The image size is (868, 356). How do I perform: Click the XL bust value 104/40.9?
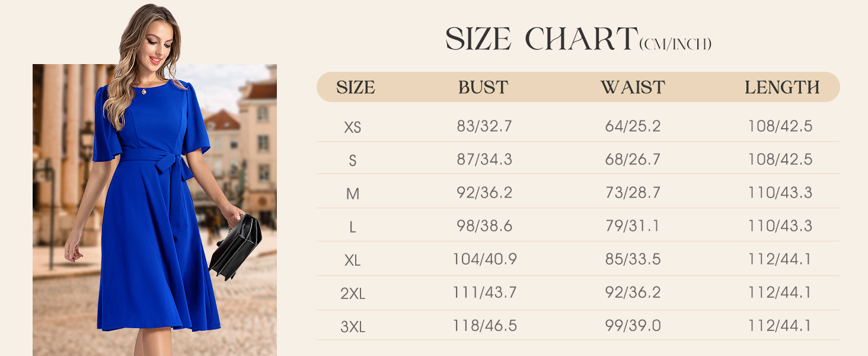484,259
